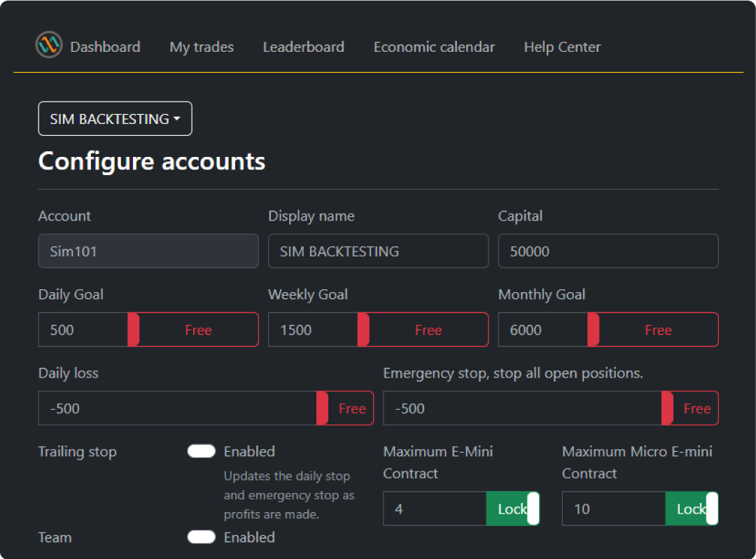Open the Dashboard page
This screenshot has height=559, width=756.
pyautogui.click(x=105, y=47)
